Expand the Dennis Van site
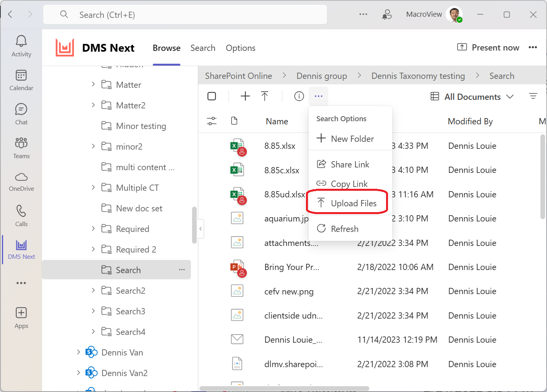The width and height of the screenshot is (547, 392). tap(79, 352)
